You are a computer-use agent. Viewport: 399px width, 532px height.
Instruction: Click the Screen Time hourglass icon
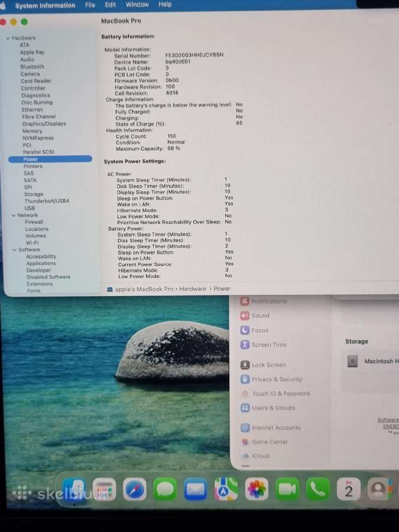coord(245,345)
